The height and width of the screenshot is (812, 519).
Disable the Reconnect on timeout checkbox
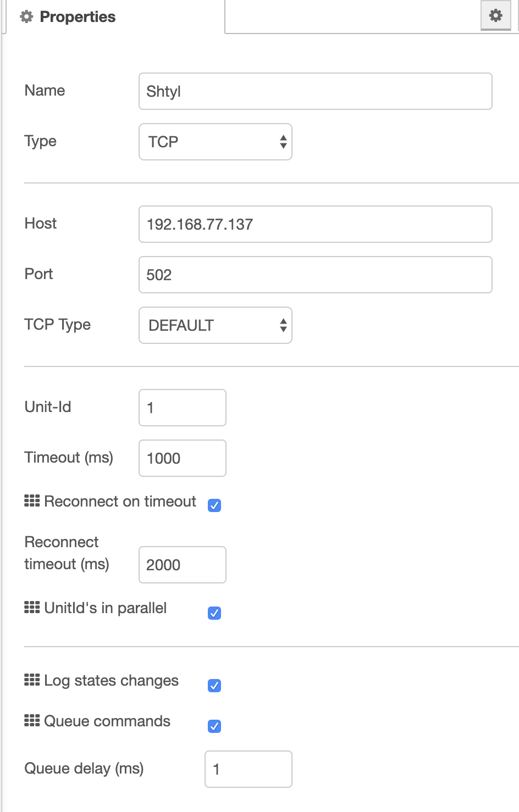(x=214, y=505)
